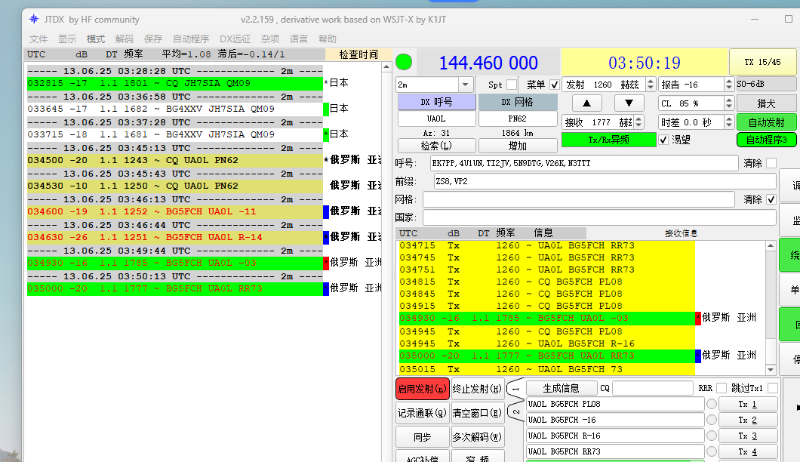Enable the RRR checkbox
The height and width of the screenshot is (462, 800).
(x=721, y=388)
